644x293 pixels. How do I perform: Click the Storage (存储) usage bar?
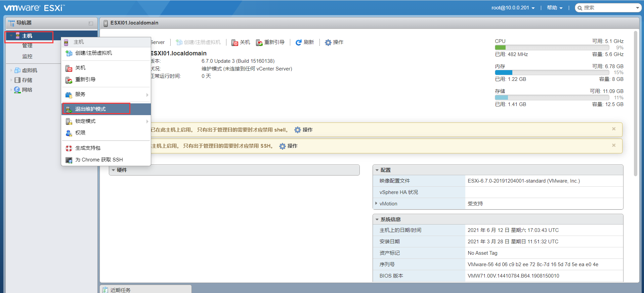click(x=552, y=97)
